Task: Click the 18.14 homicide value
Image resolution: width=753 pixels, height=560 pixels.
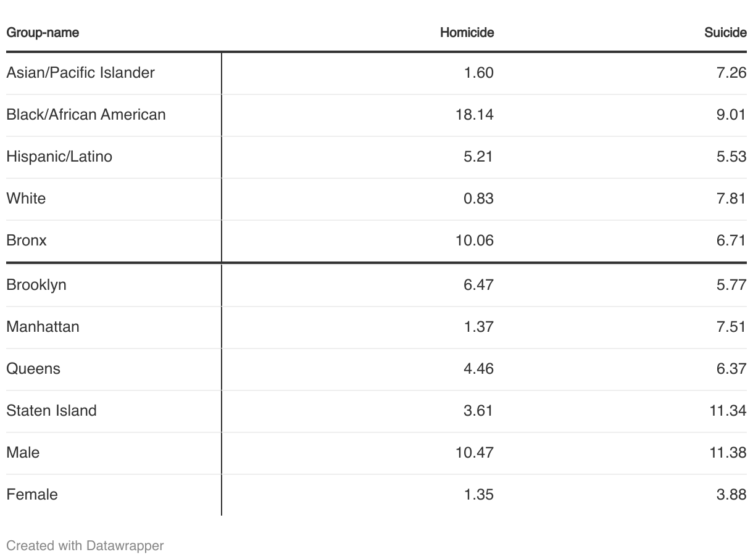Action: pos(475,115)
